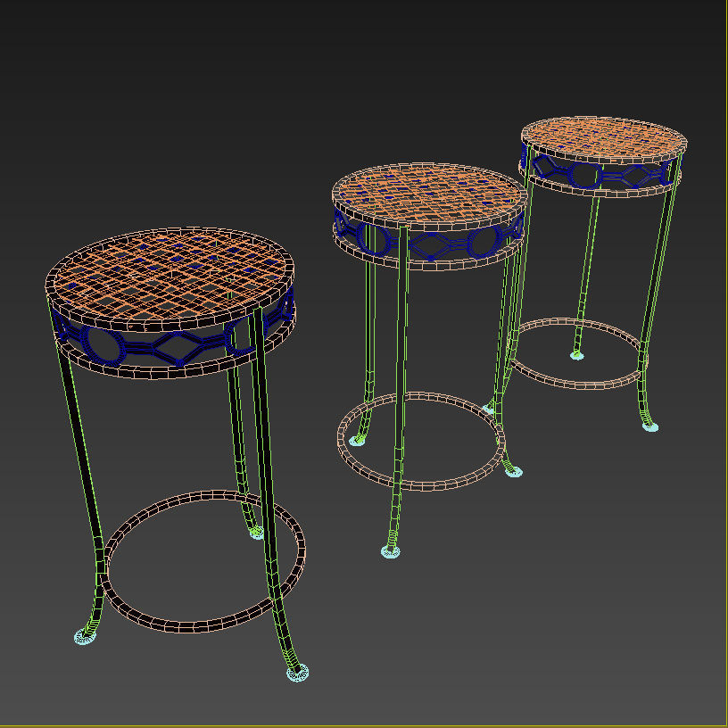Select the woven seat of the farthest stool
728x728 pixels.
pos(604,137)
